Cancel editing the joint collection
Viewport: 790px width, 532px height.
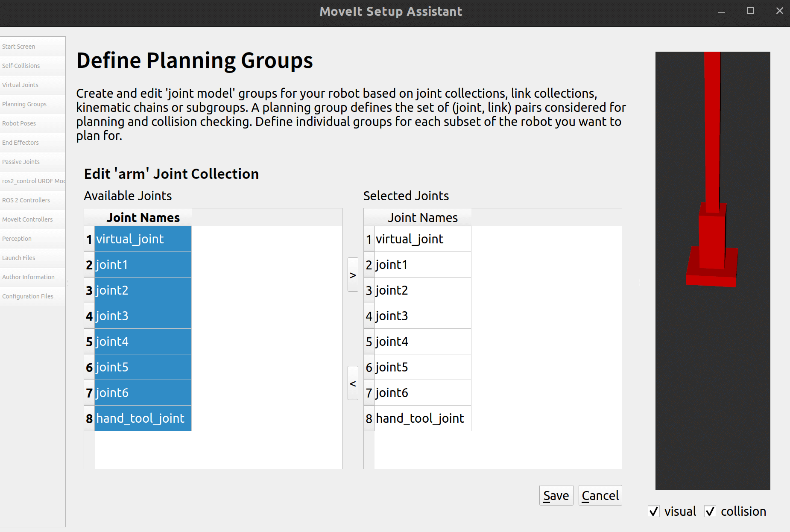click(x=600, y=495)
